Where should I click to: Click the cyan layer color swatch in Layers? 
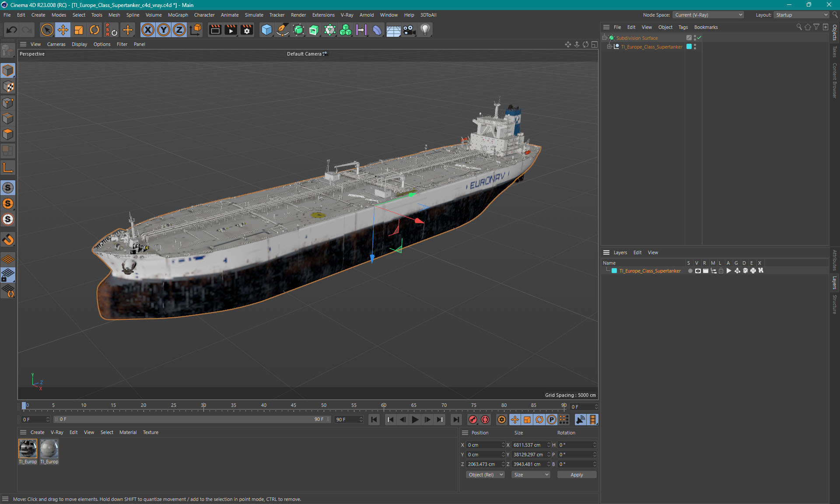click(614, 271)
